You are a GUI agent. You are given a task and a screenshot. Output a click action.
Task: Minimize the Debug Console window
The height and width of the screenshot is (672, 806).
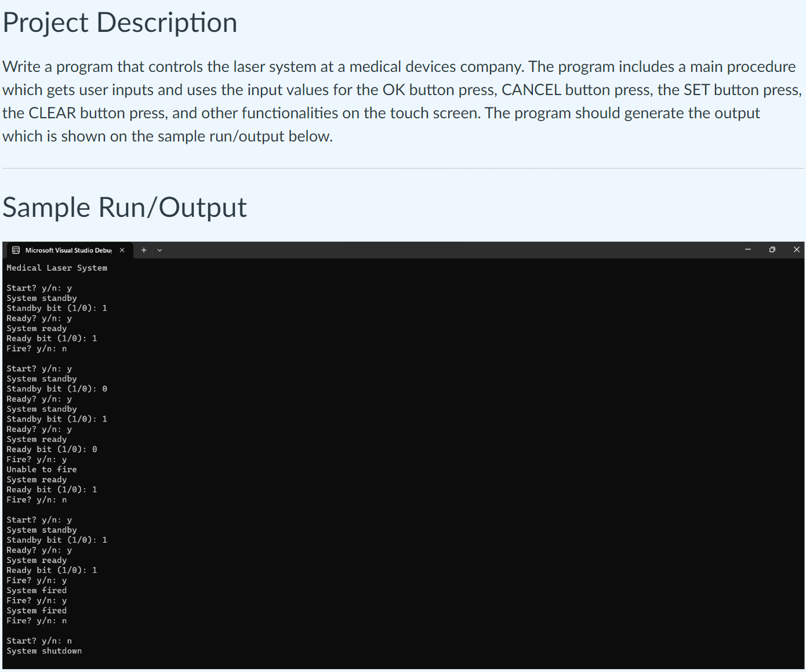(747, 249)
